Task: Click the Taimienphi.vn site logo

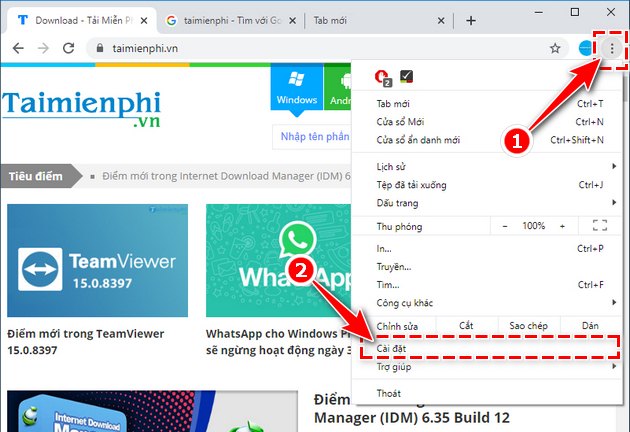Action: point(81,109)
